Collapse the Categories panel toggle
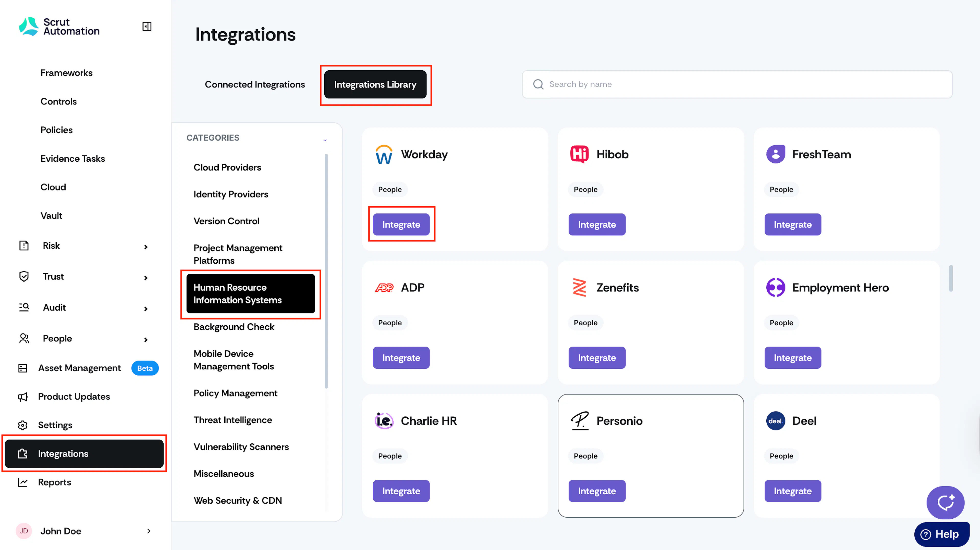 [x=325, y=140]
